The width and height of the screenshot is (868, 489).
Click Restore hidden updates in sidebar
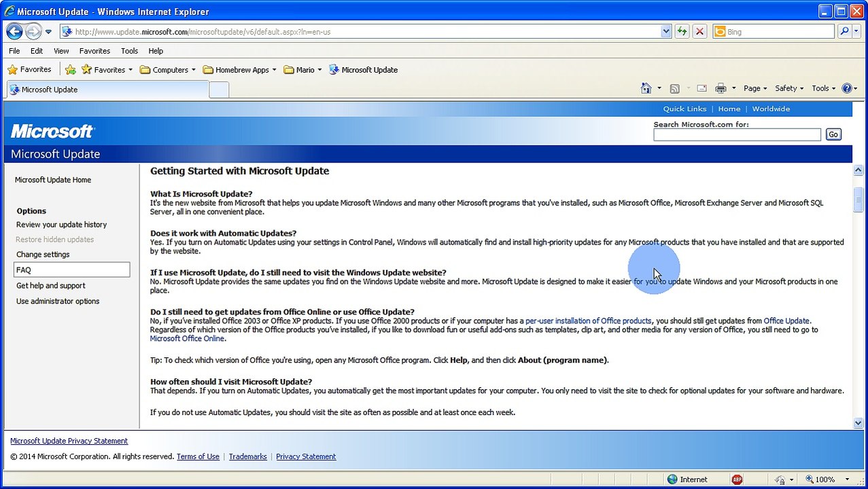click(x=55, y=240)
